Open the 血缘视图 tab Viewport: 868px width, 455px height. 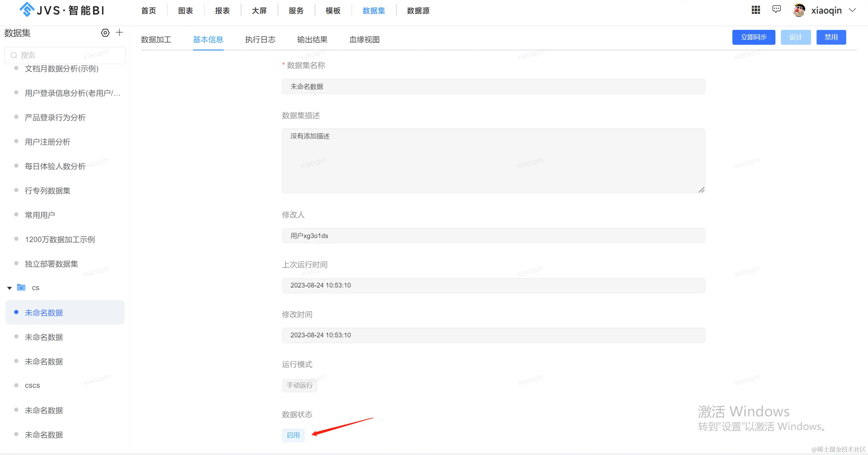tap(364, 40)
